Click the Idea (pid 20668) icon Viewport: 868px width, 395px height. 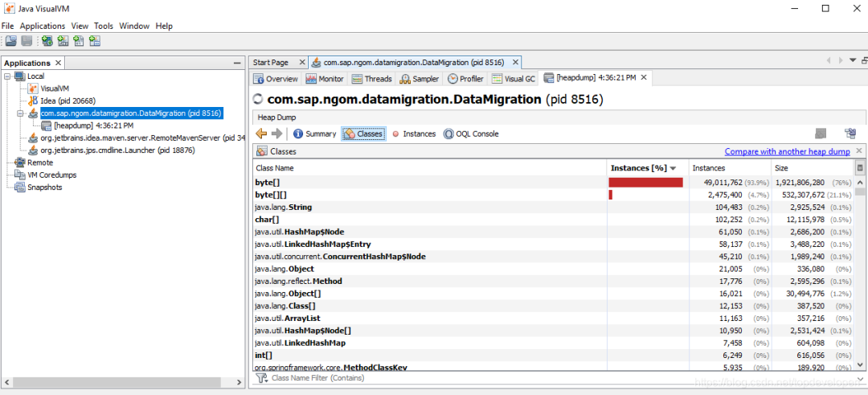(33, 101)
